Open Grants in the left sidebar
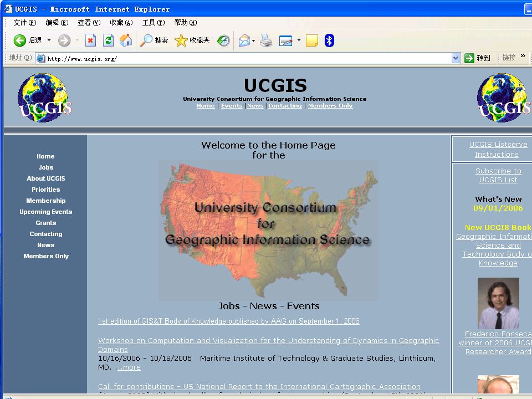532x399 pixels. (x=46, y=223)
